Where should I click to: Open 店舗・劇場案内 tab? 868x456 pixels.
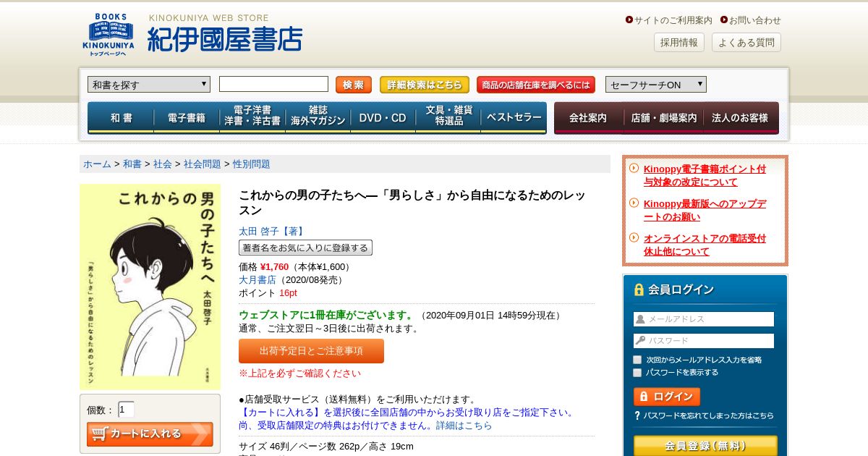tap(663, 117)
